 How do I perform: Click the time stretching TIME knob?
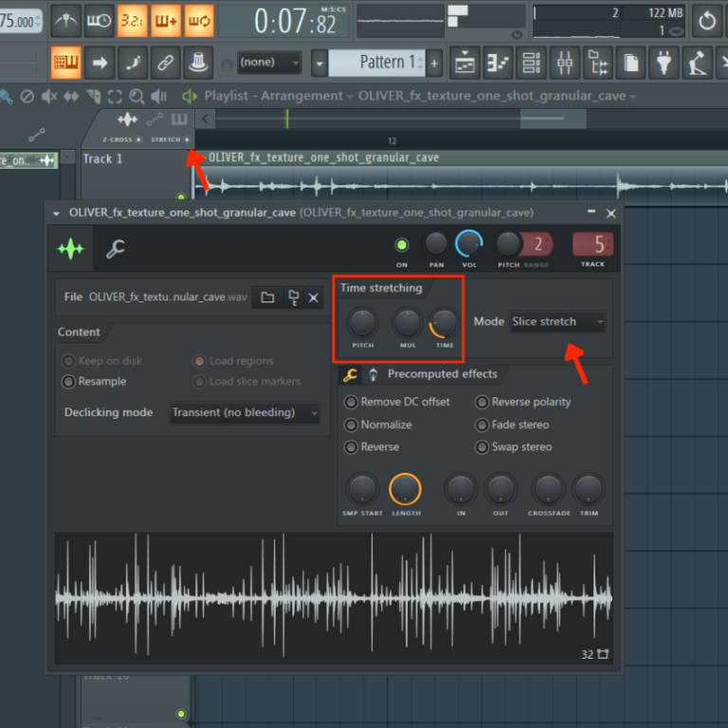coord(444,322)
